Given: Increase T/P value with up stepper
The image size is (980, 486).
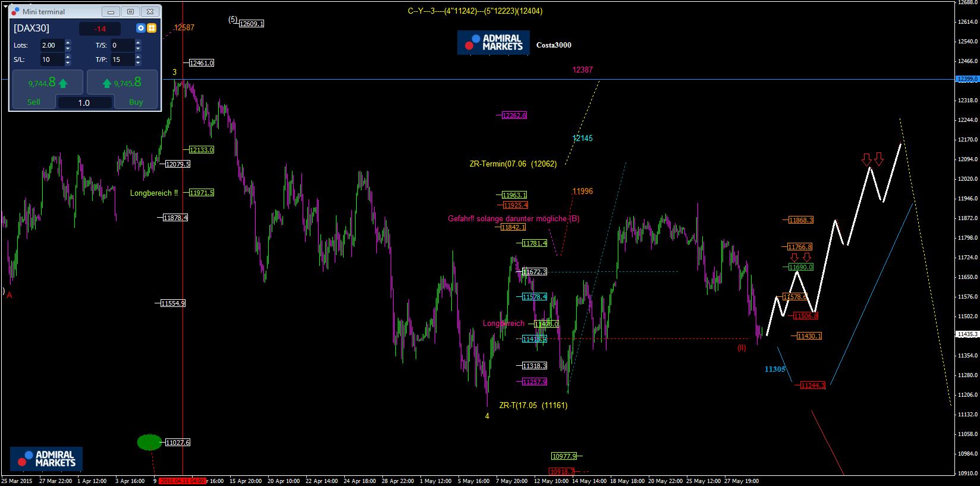Looking at the screenshot, I should pyautogui.click(x=138, y=57).
